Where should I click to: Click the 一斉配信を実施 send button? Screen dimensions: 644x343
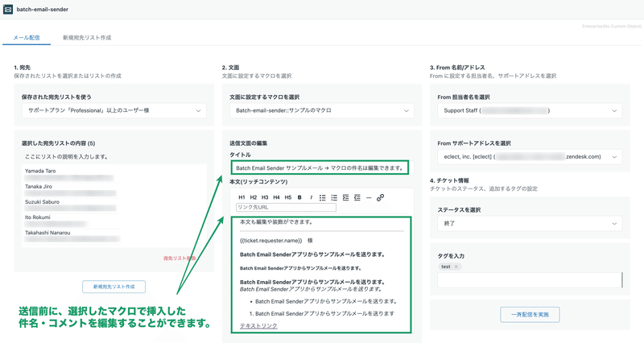530,314
